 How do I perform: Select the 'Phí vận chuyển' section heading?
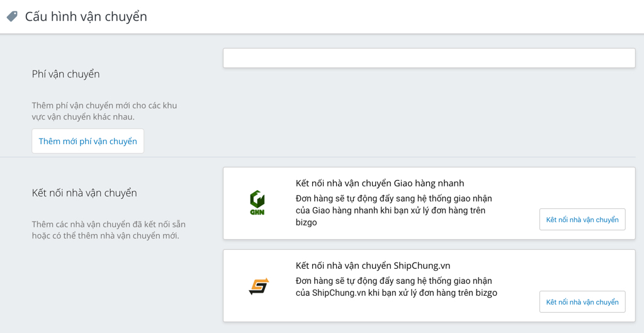click(x=65, y=75)
